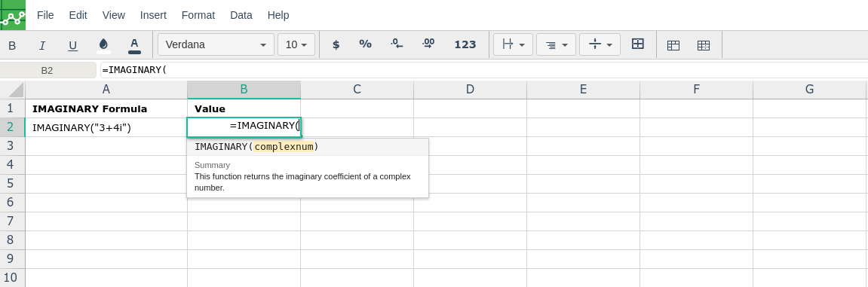Screen dimensions: 868x287
Task: Toggle italic formatting
Action: 42,45
